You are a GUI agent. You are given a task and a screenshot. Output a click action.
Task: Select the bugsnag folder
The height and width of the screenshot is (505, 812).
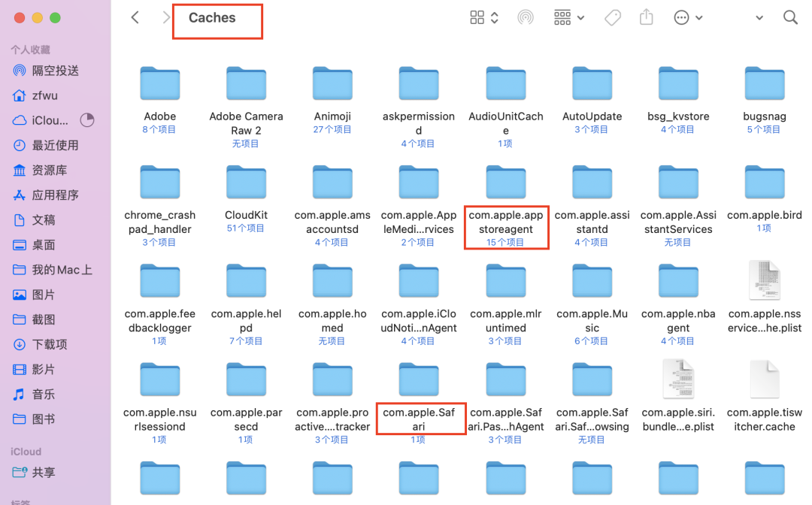[765, 83]
